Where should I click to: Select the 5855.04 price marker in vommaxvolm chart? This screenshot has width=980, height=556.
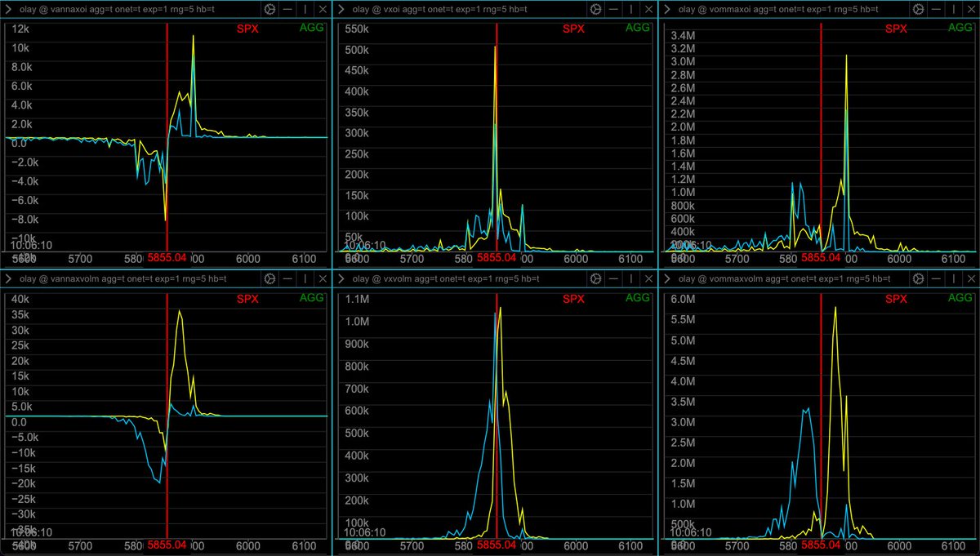coord(821,545)
